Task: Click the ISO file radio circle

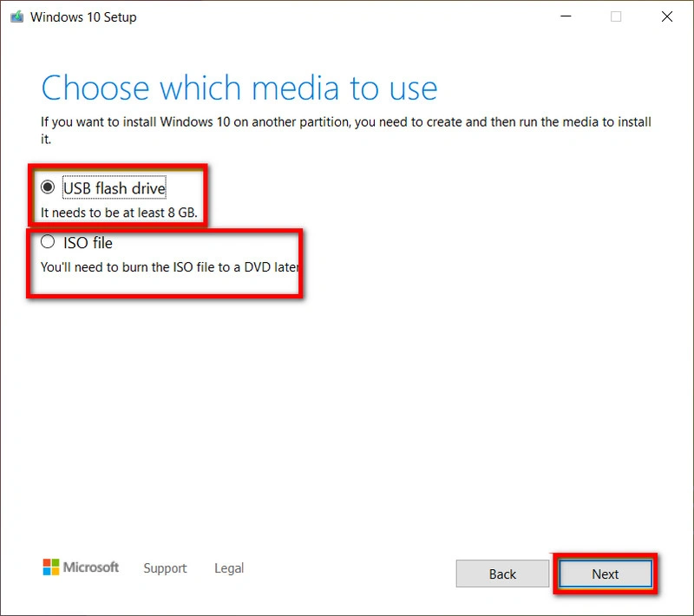Action: click(49, 242)
